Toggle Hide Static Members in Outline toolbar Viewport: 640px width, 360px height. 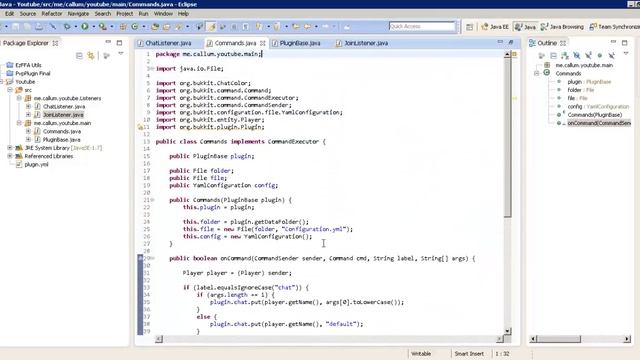coord(588,56)
